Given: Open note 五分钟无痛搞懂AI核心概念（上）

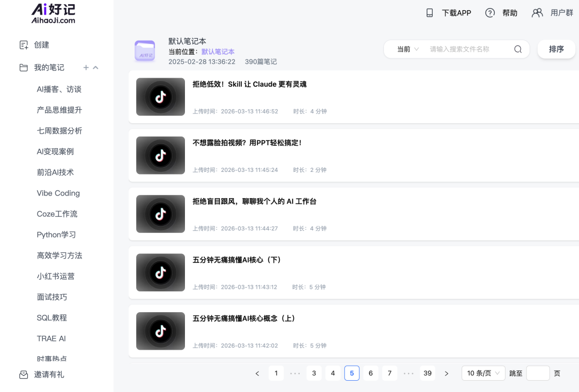Looking at the screenshot, I should [244, 319].
